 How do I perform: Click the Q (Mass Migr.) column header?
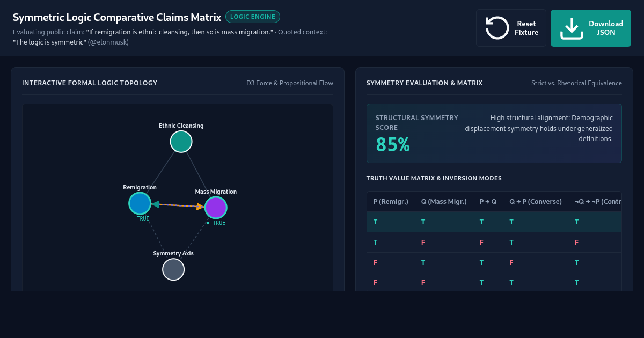coord(444,202)
